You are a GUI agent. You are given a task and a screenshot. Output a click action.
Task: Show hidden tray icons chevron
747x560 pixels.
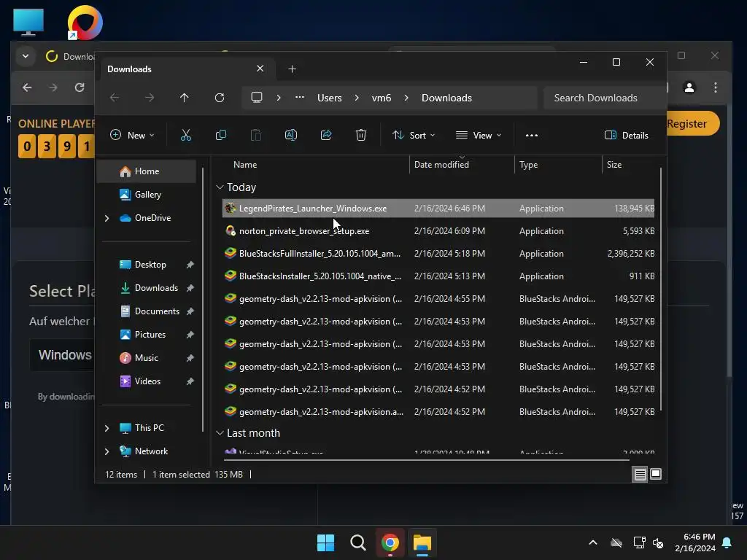[x=592, y=542]
